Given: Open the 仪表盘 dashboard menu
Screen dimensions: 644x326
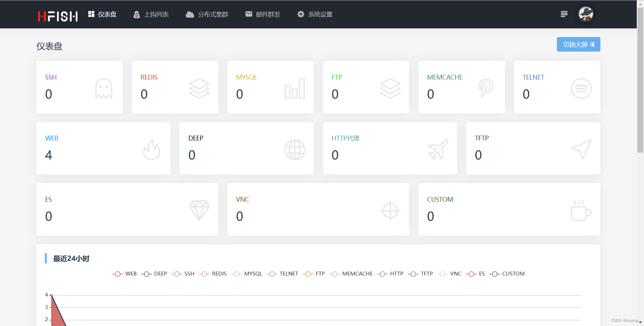Looking at the screenshot, I should pos(102,14).
